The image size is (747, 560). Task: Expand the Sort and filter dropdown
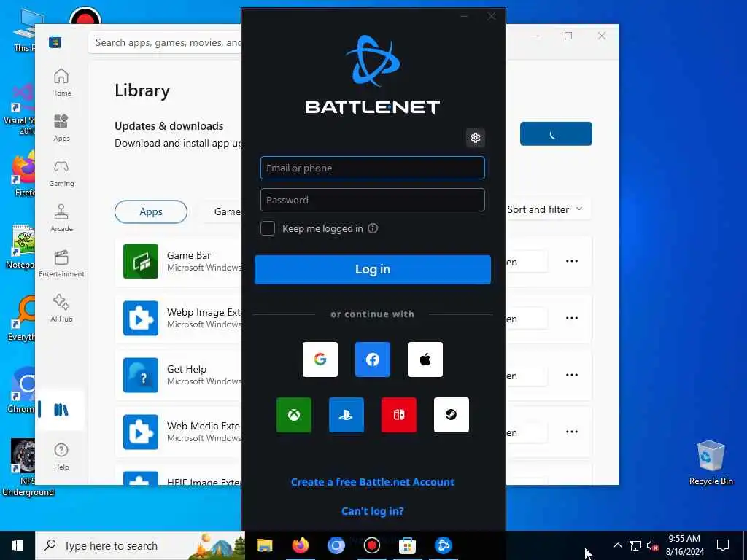click(544, 209)
